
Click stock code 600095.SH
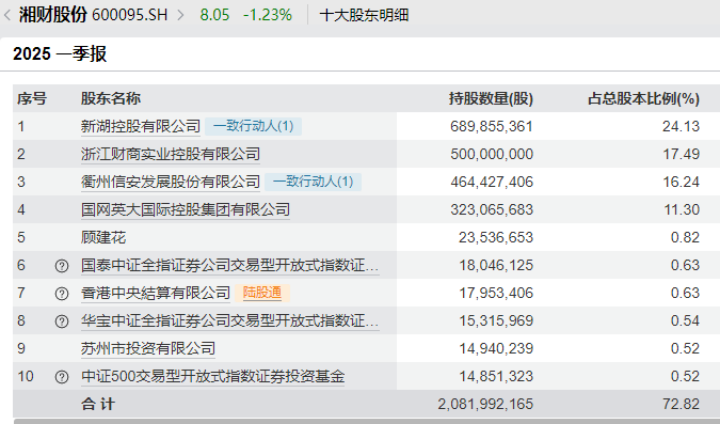tap(129, 15)
